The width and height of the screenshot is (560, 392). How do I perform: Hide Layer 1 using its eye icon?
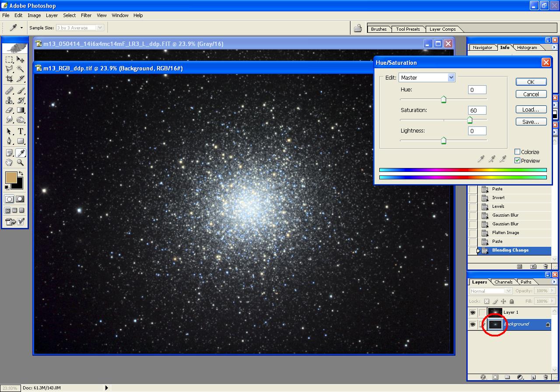coord(472,312)
